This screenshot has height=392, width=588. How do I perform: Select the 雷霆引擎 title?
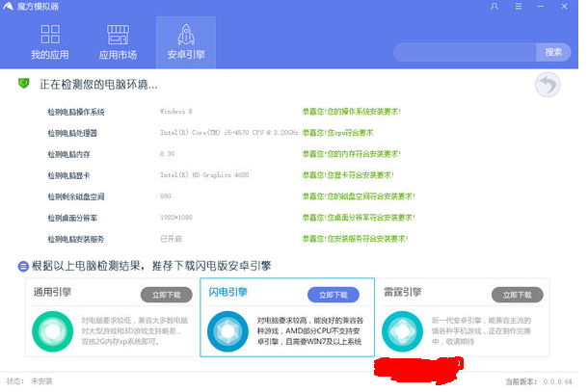pos(403,292)
